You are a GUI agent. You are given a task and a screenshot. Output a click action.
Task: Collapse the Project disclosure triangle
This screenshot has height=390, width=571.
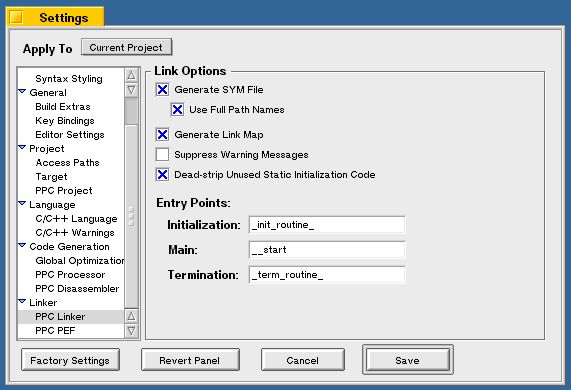point(22,147)
